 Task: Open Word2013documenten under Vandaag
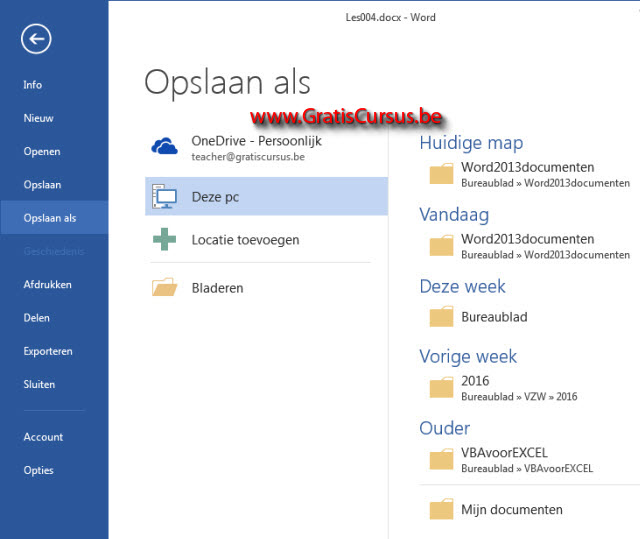point(527,239)
